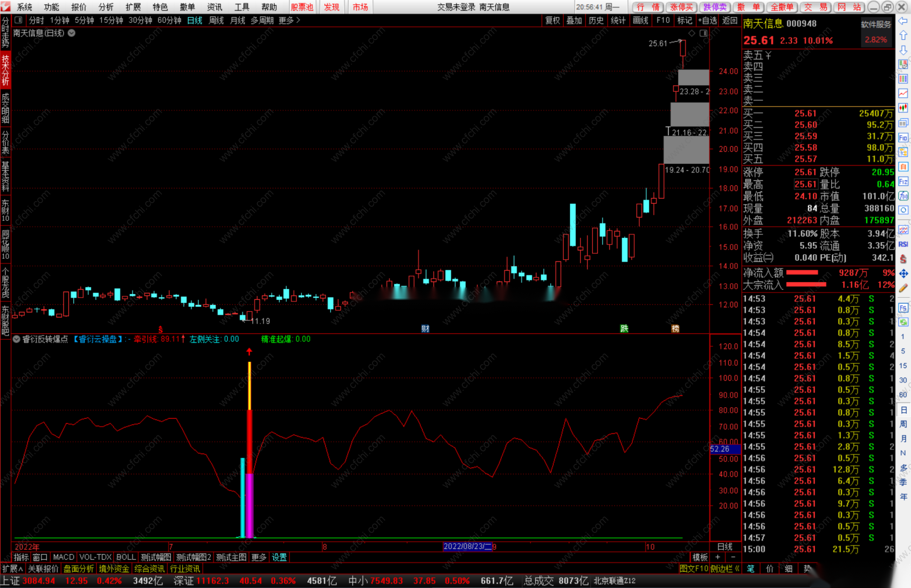Toggle the panel layout icon beside 分时
The width and height of the screenshot is (911, 588).
(18, 20)
